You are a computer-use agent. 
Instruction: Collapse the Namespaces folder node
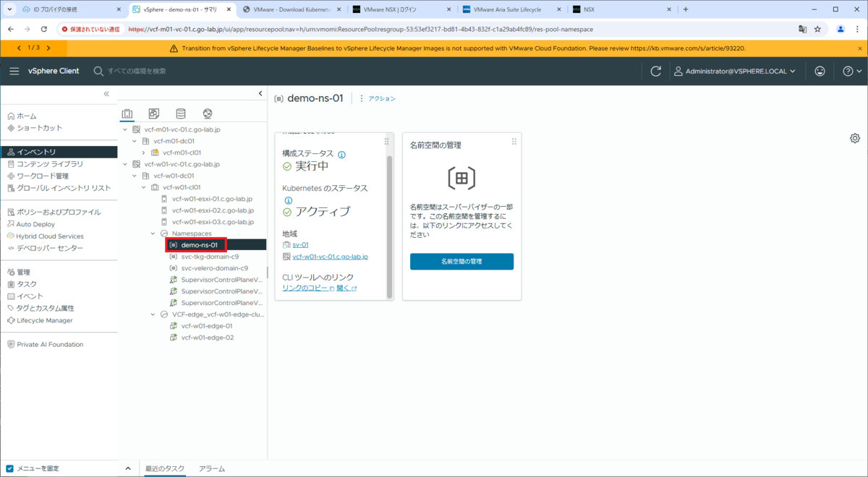(153, 233)
